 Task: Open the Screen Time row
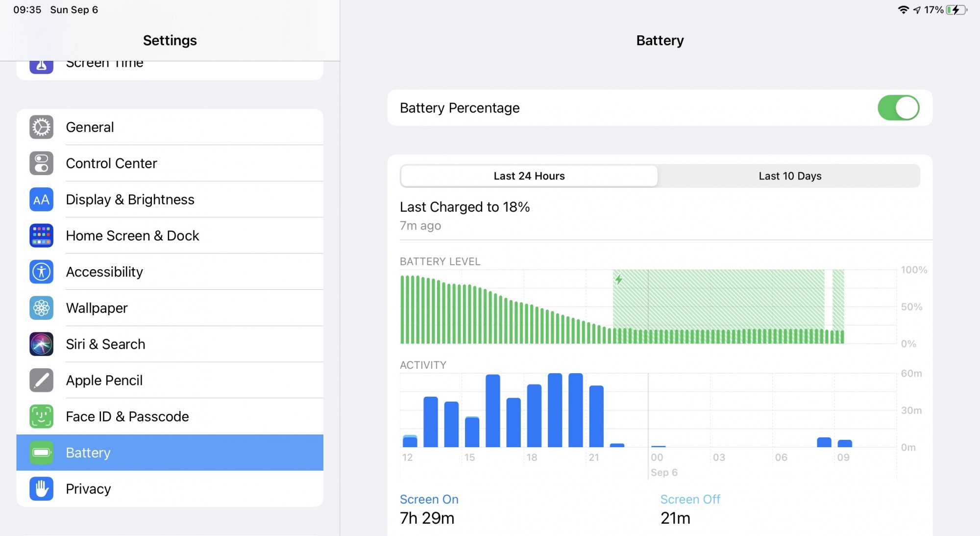pos(170,67)
